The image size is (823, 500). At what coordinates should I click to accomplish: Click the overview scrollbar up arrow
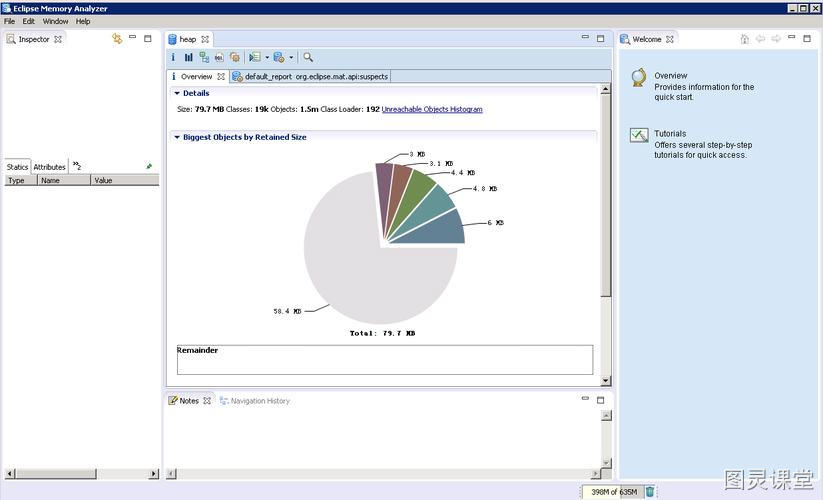click(x=606, y=89)
